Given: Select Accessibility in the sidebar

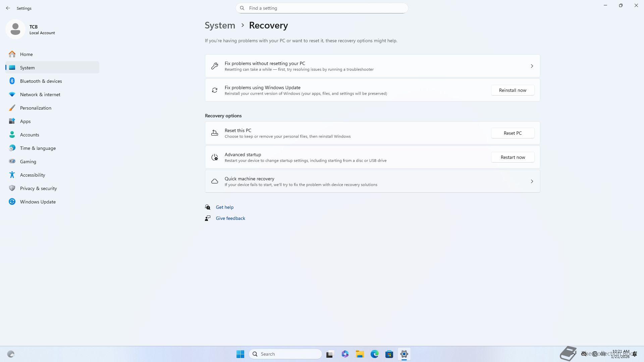Looking at the screenshot, I should click(x=32, y=175).
